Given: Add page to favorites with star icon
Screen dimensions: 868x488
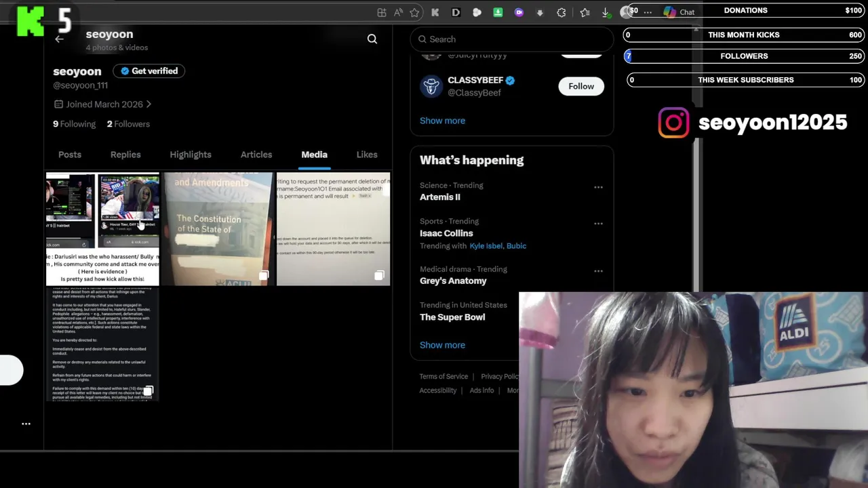Looking at the screenshot, I should 414,12.
